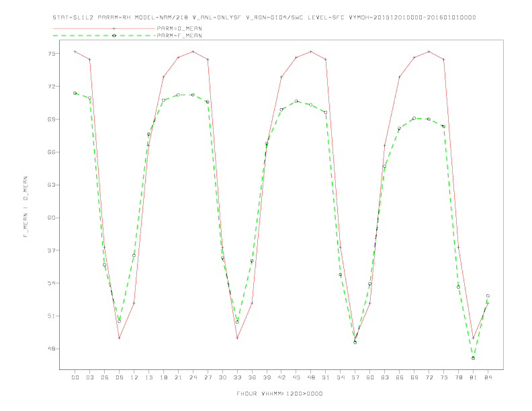The width and height of the screenshot is (532, 411).
Task: Click x-axis forecast hour label '30'
Action: point(222,377)
